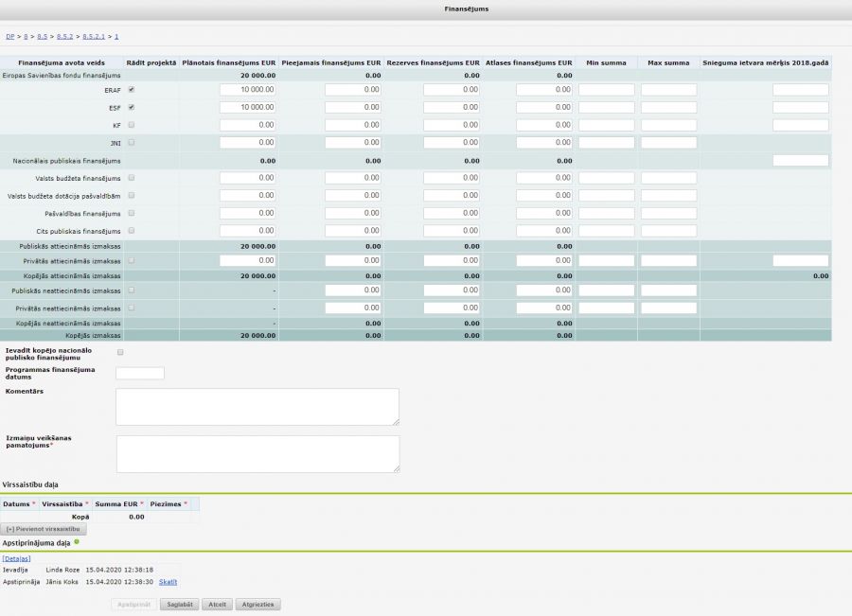The image size is (852, 616).
Task: Click the green status dot beside Apstiprinājuma daļa
Action: click(77, 542)
